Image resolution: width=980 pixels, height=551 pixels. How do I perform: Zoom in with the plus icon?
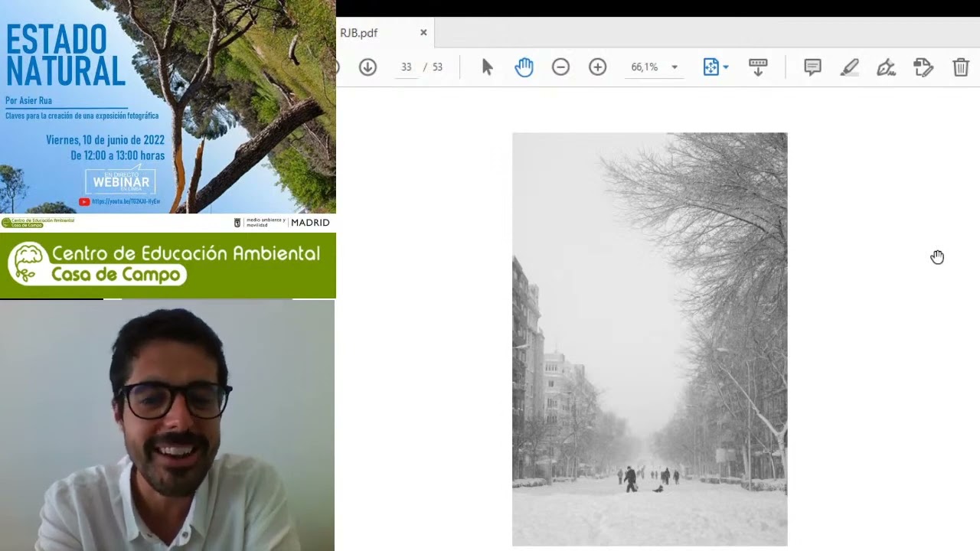point(597,67)
